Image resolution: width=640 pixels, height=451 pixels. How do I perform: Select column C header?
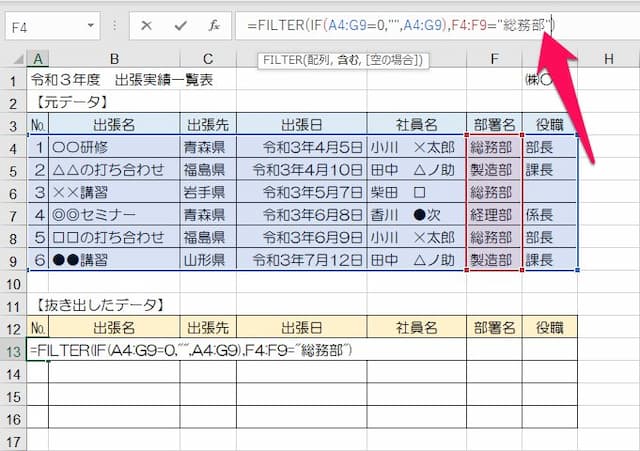coord(208,59)
